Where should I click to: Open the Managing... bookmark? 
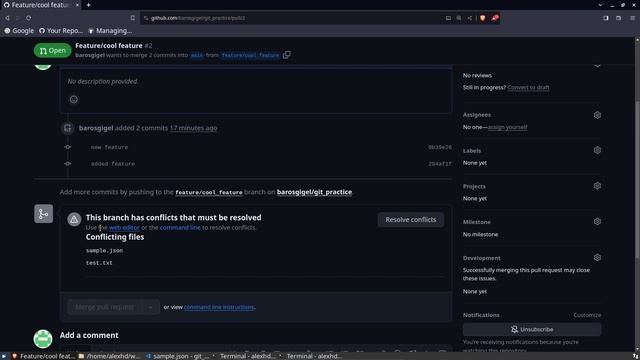(x=110, y=31)
